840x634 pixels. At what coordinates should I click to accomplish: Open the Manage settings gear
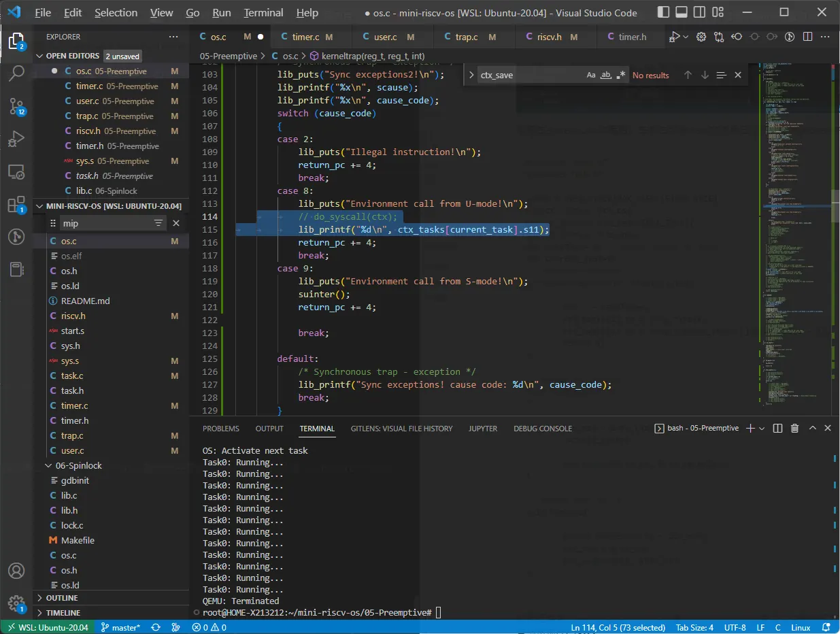[16, 603]
